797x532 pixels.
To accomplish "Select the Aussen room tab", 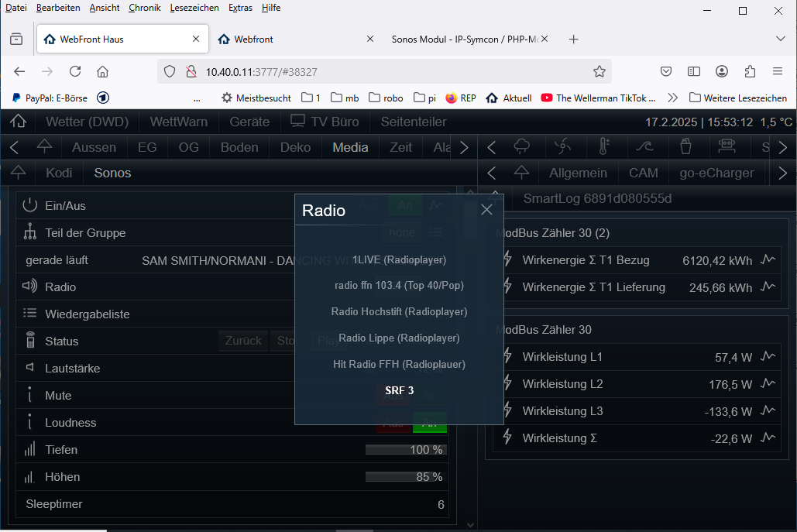I will point(94,147).
